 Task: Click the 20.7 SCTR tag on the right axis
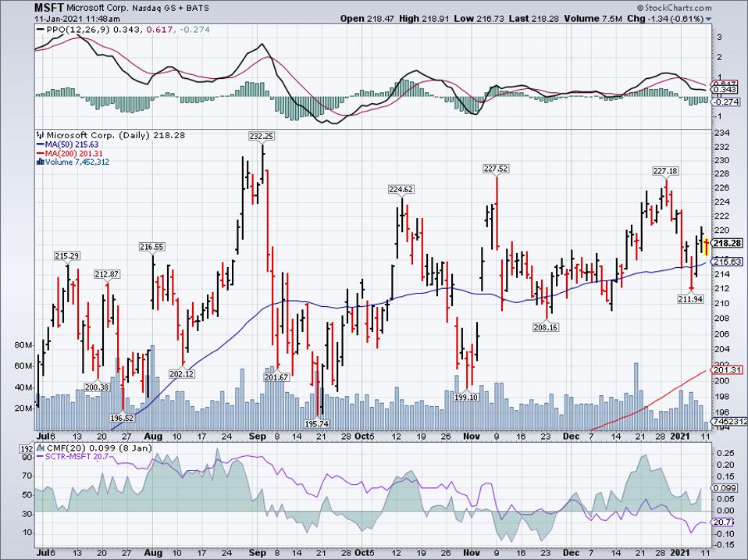[x=723, y=523]
